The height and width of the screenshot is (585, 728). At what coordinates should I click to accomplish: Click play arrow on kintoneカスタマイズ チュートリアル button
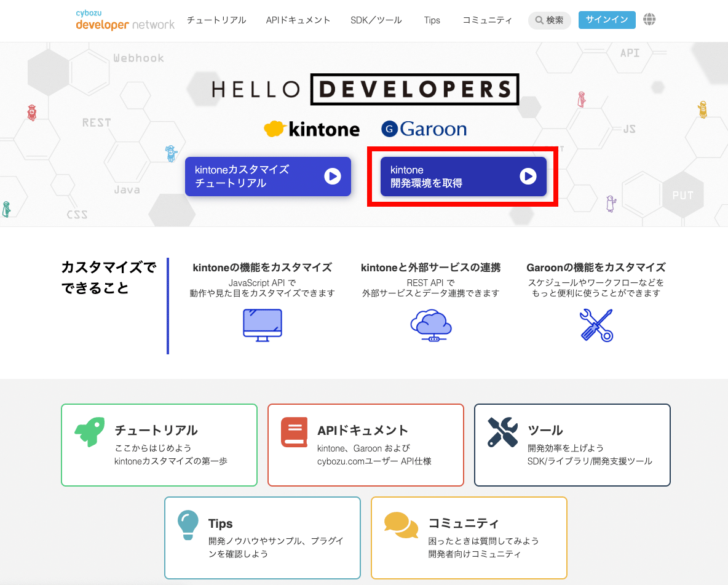click(x=333, y=177)
